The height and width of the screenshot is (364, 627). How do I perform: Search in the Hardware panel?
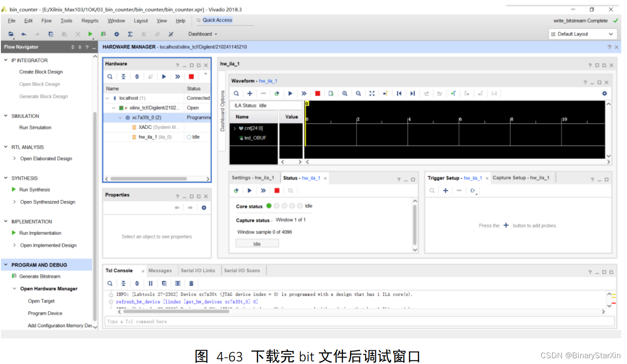click(110, 76)
